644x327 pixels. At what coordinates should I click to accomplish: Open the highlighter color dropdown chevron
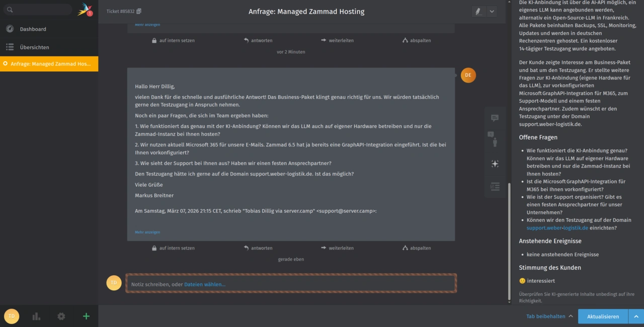coord(492,11)
